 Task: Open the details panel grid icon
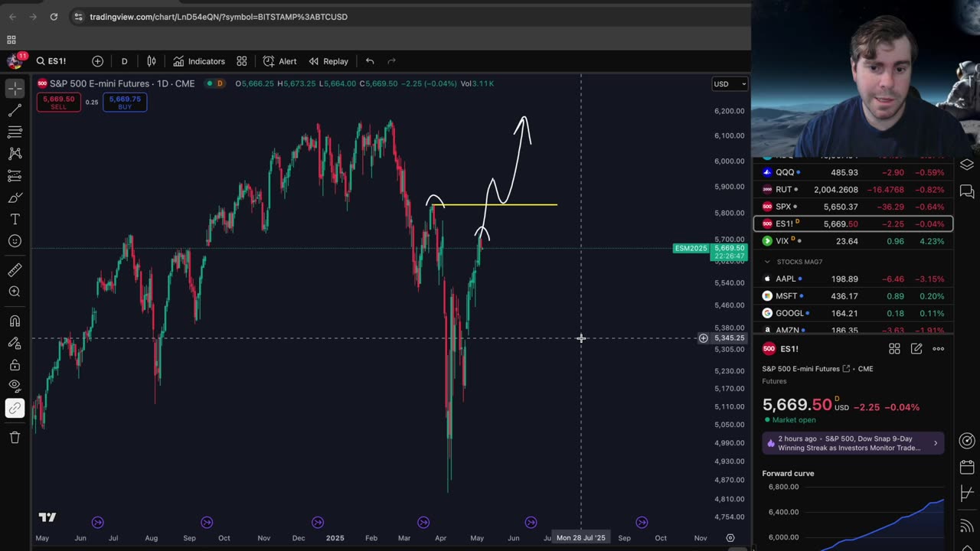[x=894, y=349]
